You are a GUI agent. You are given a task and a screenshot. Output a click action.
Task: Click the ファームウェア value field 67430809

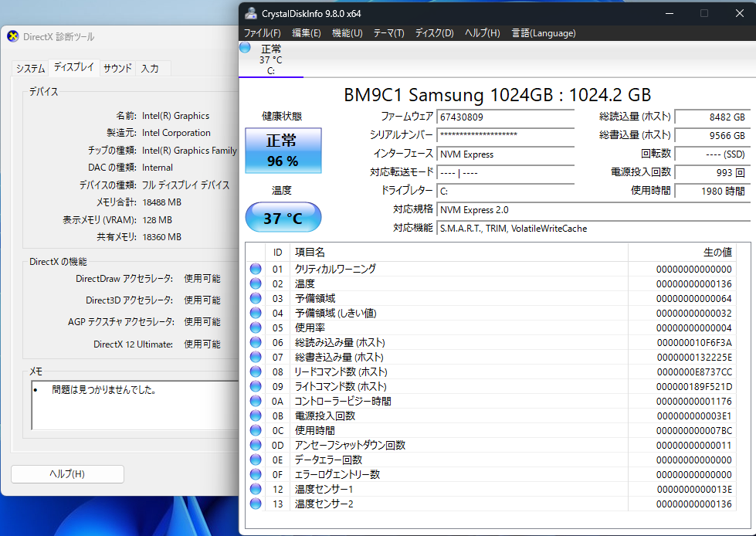point(505,117)
